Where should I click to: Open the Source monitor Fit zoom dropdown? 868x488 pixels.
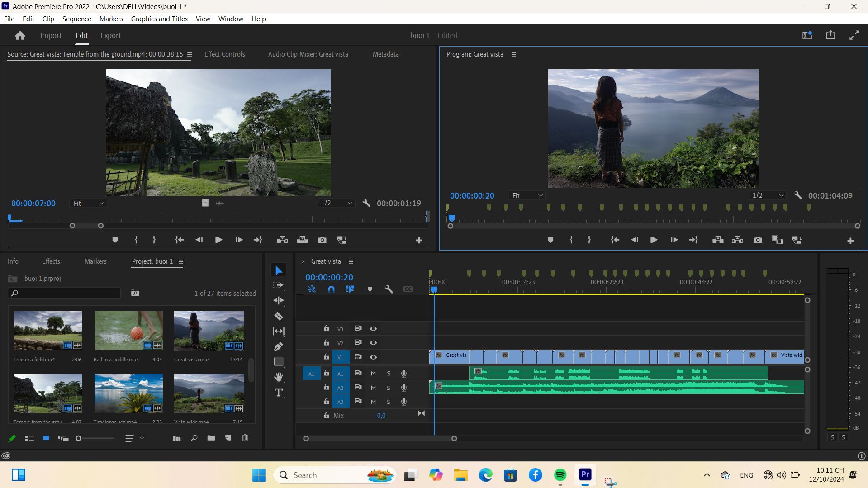coord(88,203)
